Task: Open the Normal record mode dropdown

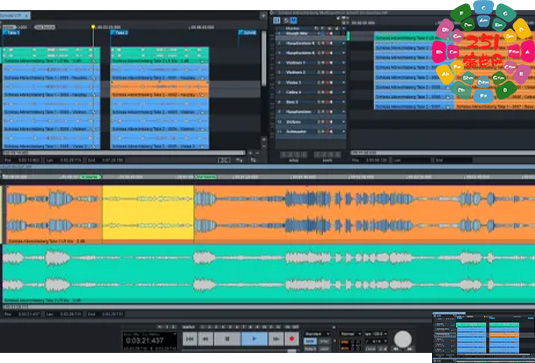Action: click(x=351, y=334)
